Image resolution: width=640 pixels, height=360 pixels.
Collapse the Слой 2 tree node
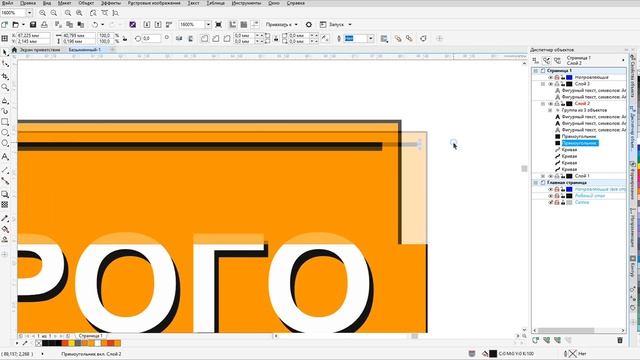pyautogui.click(x=543, y=104)
